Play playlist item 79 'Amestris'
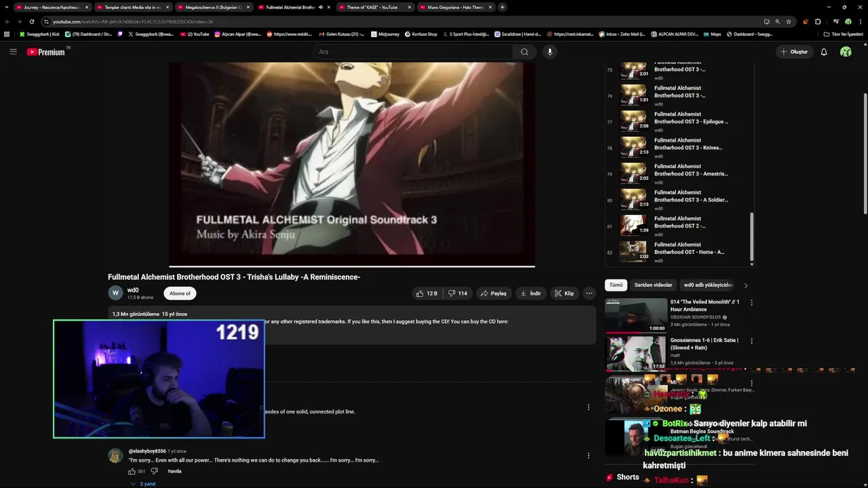The height and width of the screenshot is (488, 868). tap(679, 174)
